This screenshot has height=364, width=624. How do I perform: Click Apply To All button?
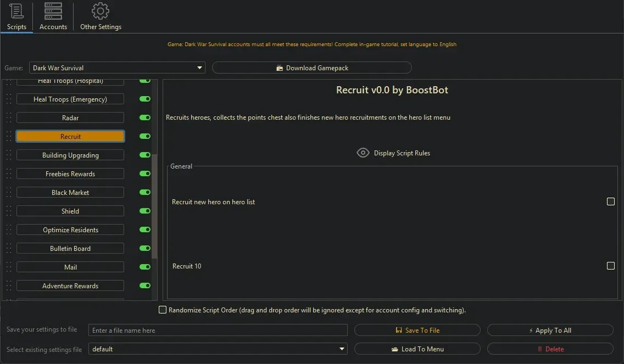point(550,330)
